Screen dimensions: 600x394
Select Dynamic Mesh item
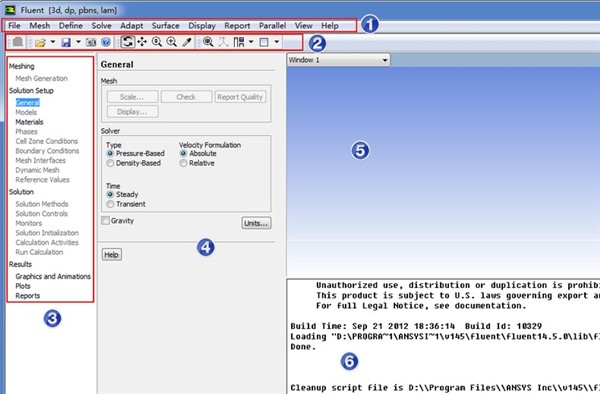[37, 170]
